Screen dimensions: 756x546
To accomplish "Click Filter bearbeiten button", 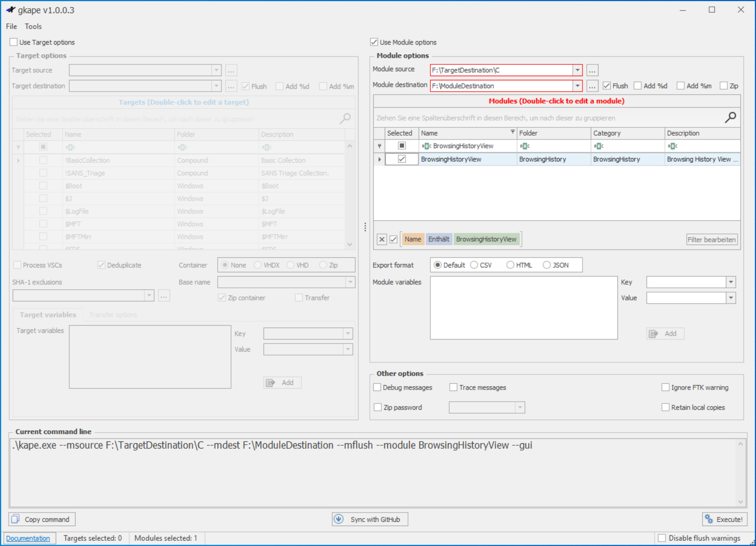I will coord(712,239).
